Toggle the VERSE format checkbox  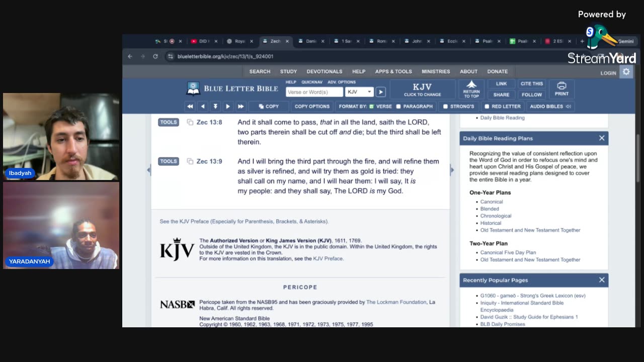(x=372, y=107)
